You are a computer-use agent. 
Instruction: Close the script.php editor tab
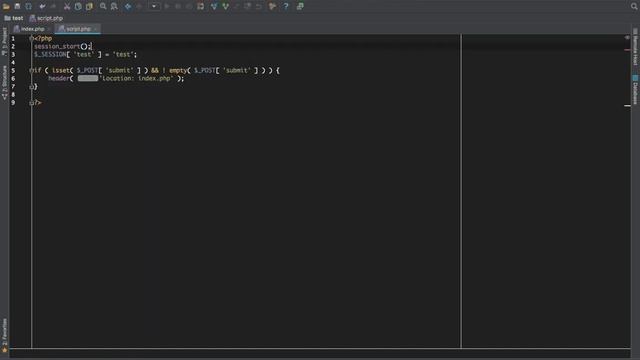click(95, 29)
